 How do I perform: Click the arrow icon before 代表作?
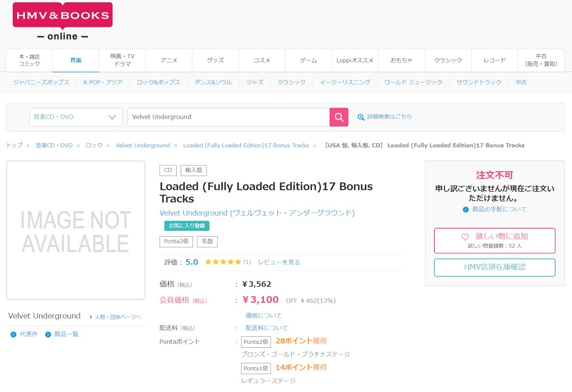13,335
